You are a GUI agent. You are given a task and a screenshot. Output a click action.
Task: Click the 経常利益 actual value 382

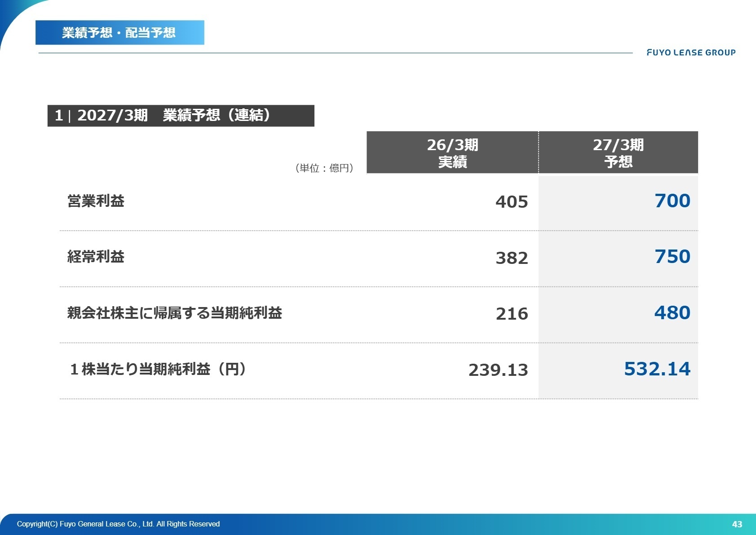tap(512, 258)
